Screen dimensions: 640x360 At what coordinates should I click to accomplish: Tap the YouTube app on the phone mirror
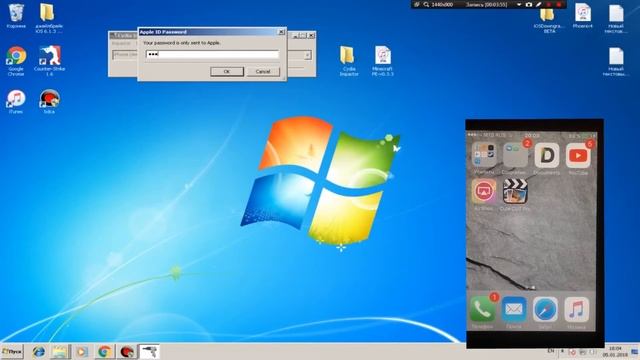(x=578, y=155)
